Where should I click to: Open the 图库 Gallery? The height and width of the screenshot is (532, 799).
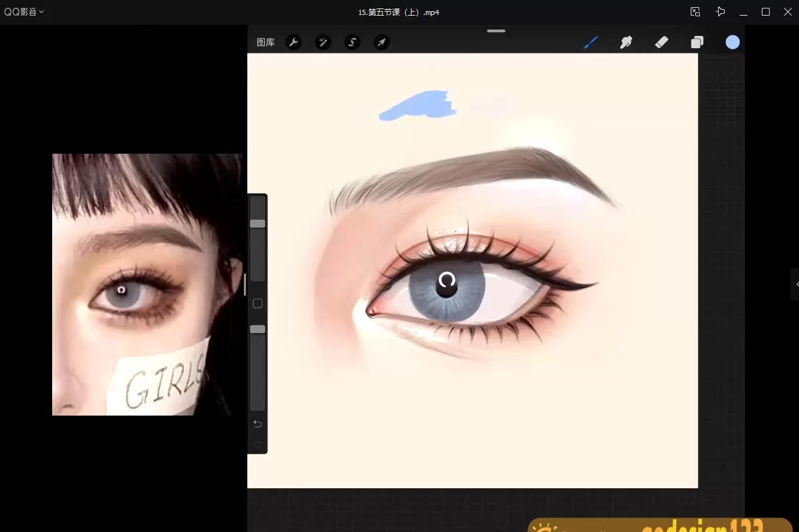point(265,42)
